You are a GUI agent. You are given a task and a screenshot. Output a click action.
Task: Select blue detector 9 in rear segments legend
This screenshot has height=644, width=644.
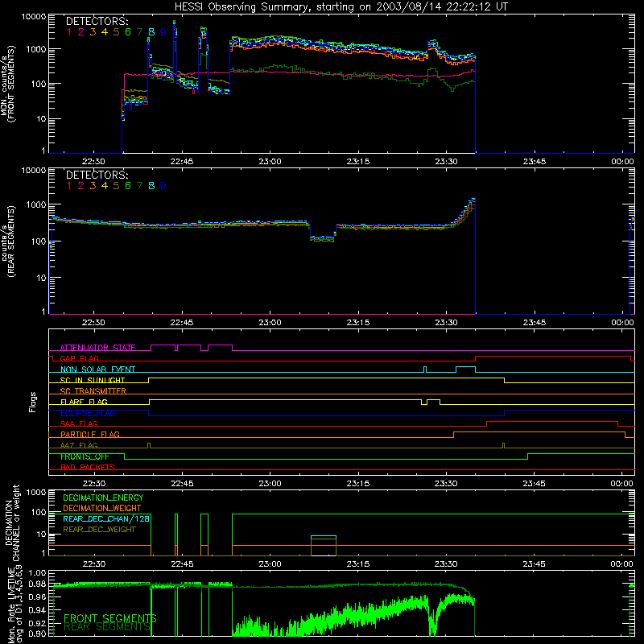(x=163, y=186)
